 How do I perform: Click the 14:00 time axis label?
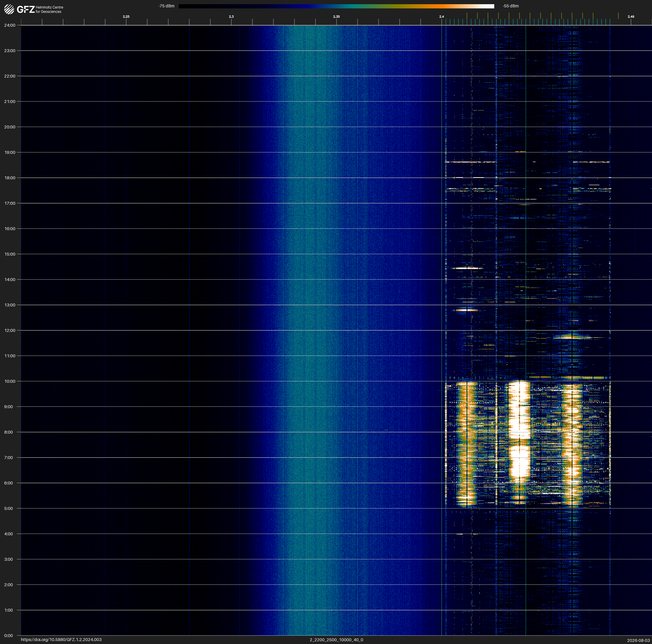10,280
